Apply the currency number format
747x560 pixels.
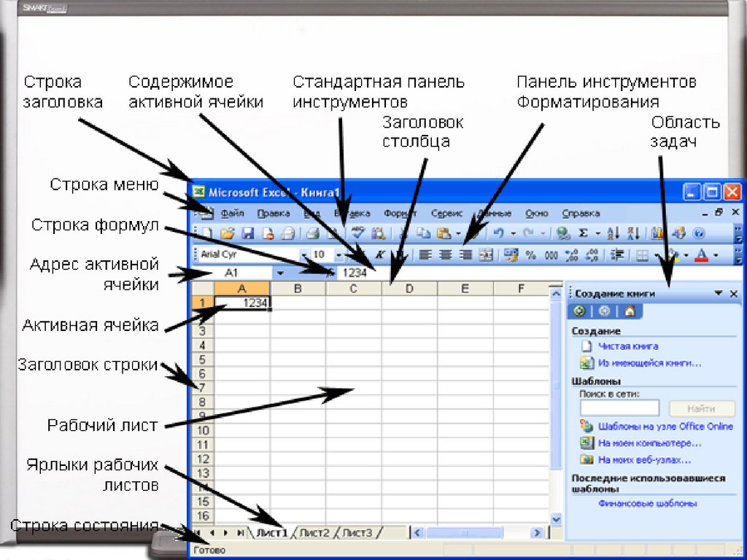511,255
